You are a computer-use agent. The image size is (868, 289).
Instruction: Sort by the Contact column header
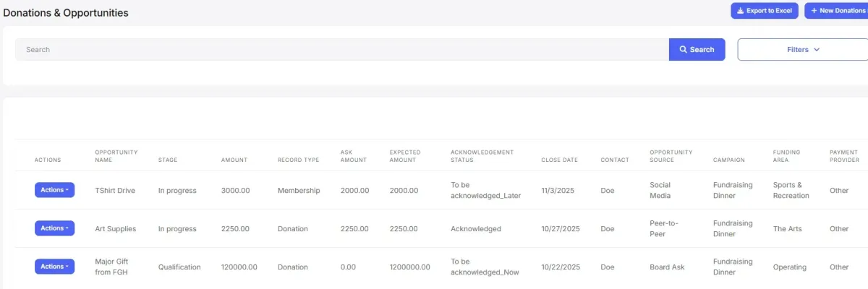click(615, 160)
